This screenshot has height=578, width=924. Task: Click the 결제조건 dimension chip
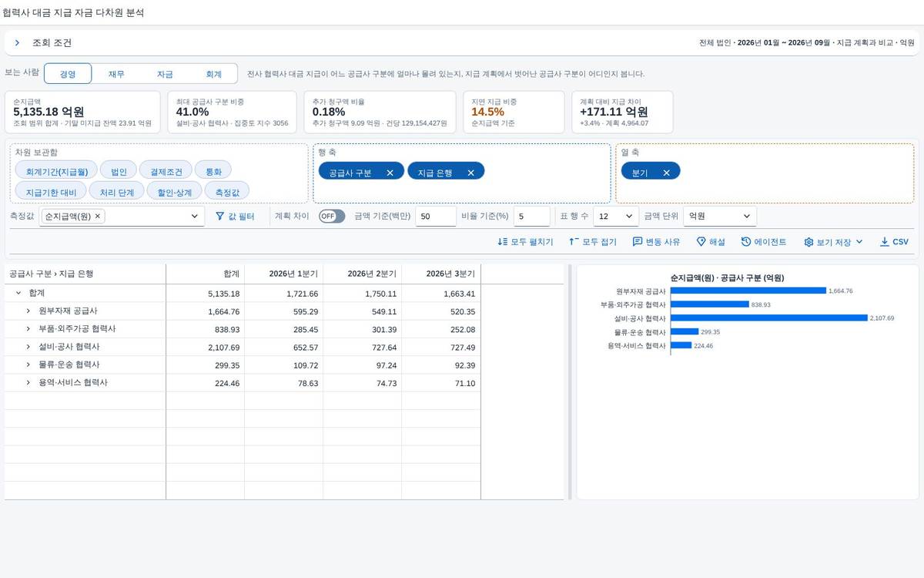tap(166, 171)
